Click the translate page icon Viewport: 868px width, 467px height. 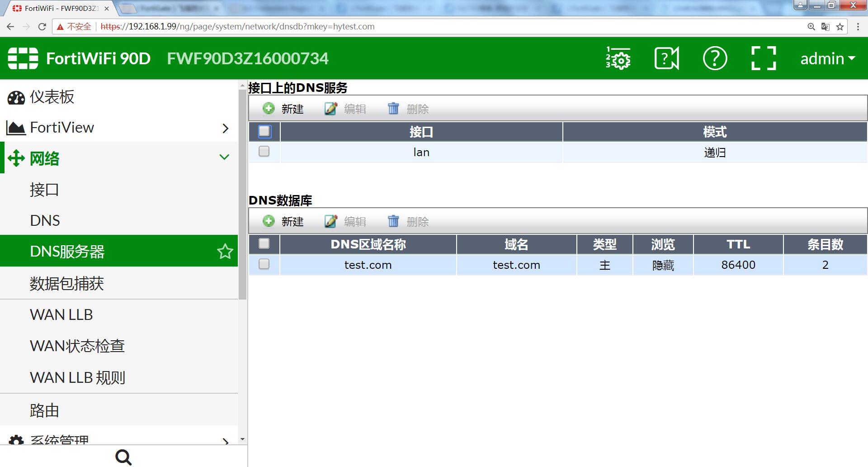[x=825, y=27]
